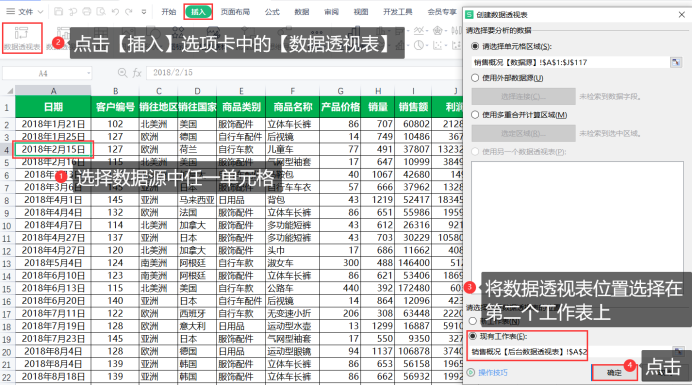Select the 使用多重合并计算区域 radio button
The height and width of the screenshot is (385, 693).
[x=475, y=115]
